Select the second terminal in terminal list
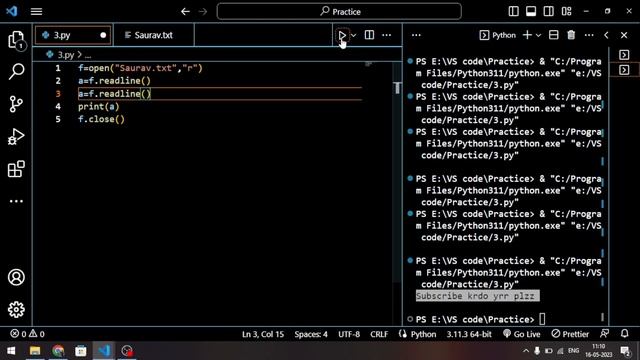 tap(624, 70)
